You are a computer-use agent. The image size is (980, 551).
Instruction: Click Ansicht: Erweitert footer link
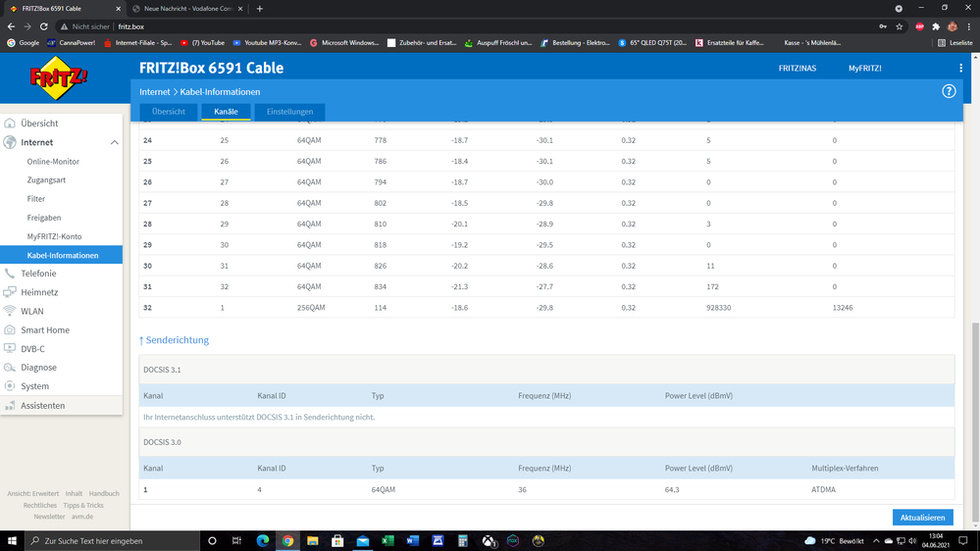pos(33,493)
